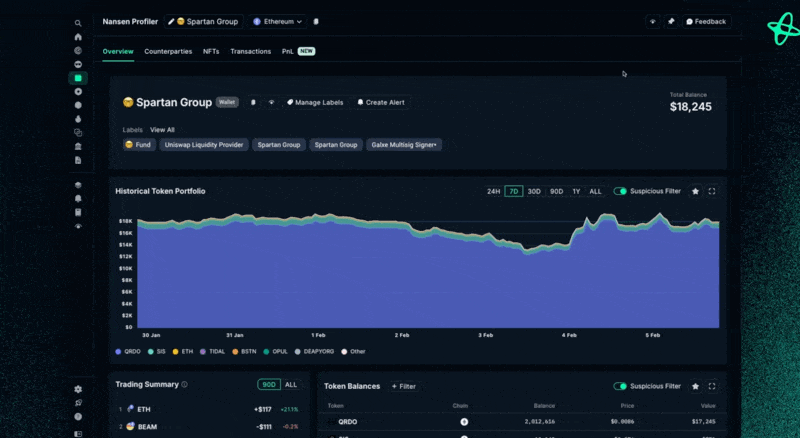Select the 24H chart range
The width and height of the screenshot is (800, 438).
click(x=493, y=191)
